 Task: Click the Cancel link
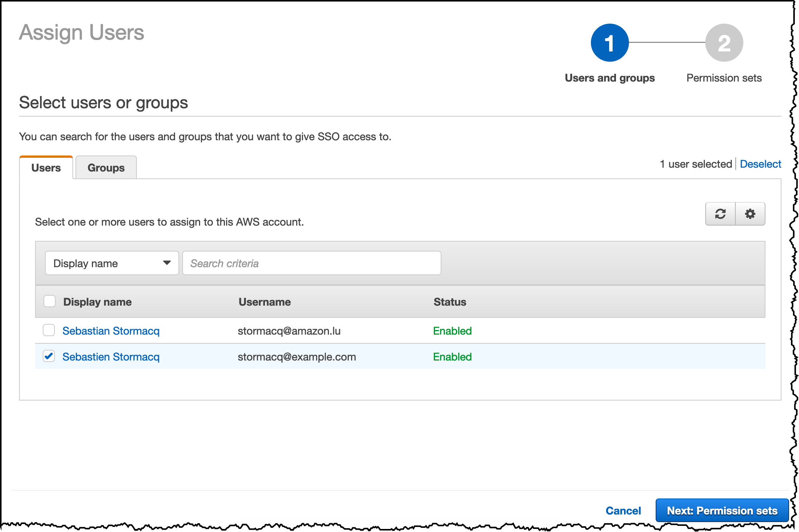point(623,511)
